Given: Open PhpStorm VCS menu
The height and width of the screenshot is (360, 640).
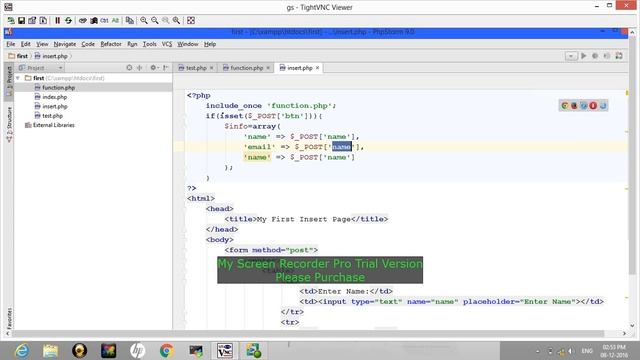Looking at the screenshot, I should (167, 44).
